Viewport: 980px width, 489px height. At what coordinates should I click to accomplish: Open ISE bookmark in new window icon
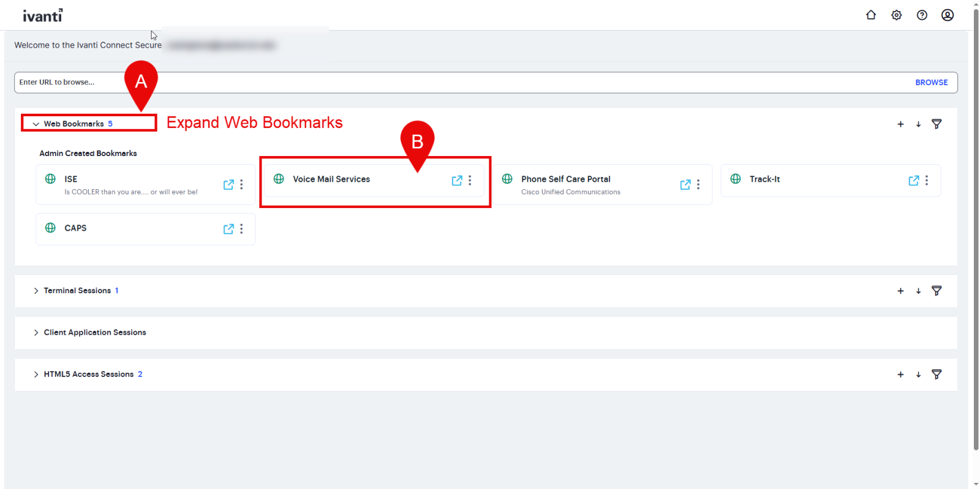click(228, 184)
